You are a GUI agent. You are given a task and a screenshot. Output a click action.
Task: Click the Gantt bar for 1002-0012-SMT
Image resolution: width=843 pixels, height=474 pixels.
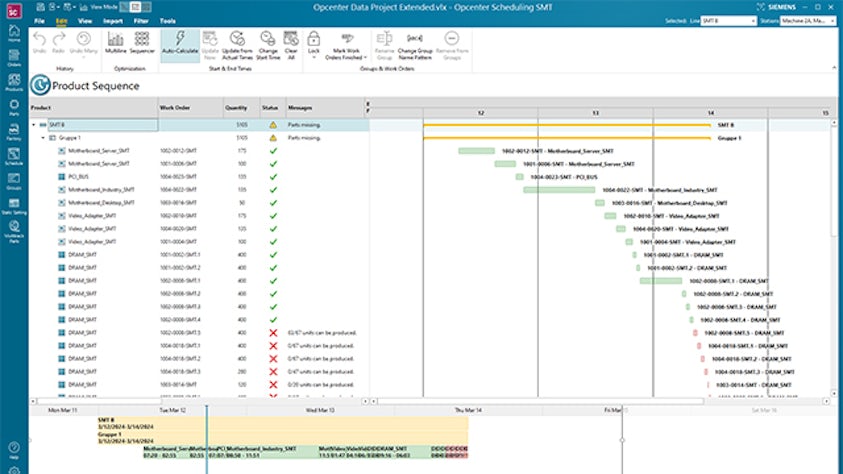pyautogui.click(x=476, y=151)
